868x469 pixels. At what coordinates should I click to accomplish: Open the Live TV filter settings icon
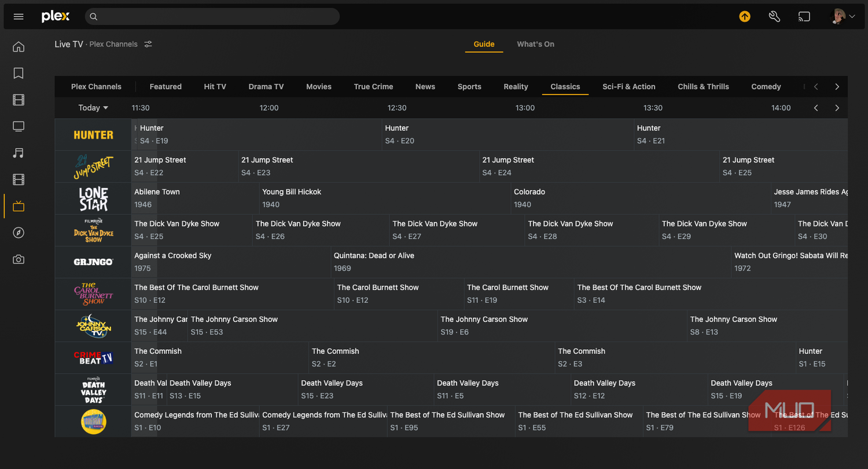click(x=148, y=44)
